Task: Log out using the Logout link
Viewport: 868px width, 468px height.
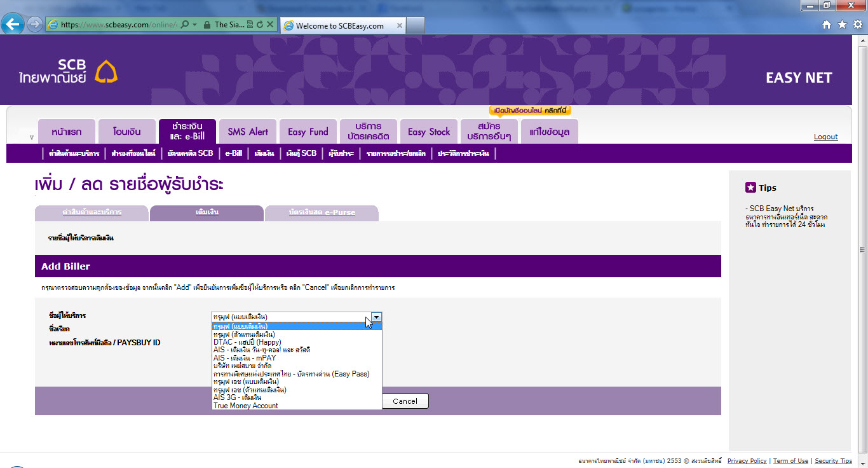Action: (826, 137)
